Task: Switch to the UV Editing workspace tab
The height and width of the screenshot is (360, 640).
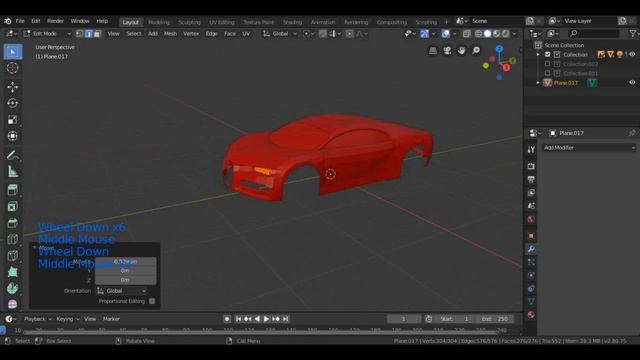Action: 222,22
